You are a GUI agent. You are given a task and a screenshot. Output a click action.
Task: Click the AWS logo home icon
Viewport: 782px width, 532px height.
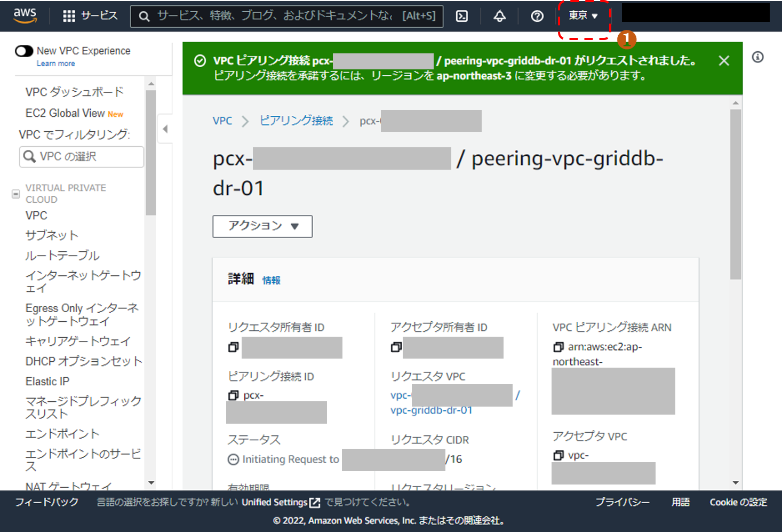25,15
